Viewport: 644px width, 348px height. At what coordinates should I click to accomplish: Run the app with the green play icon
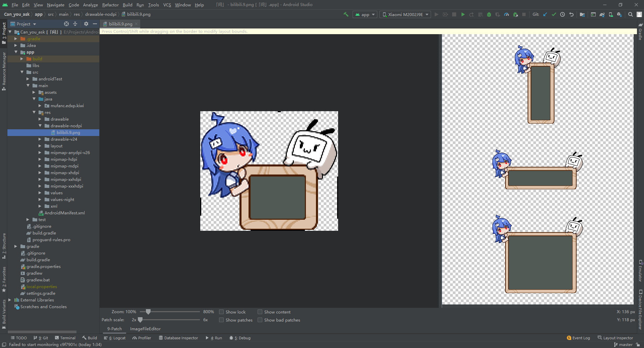click(x=463, y=14)
